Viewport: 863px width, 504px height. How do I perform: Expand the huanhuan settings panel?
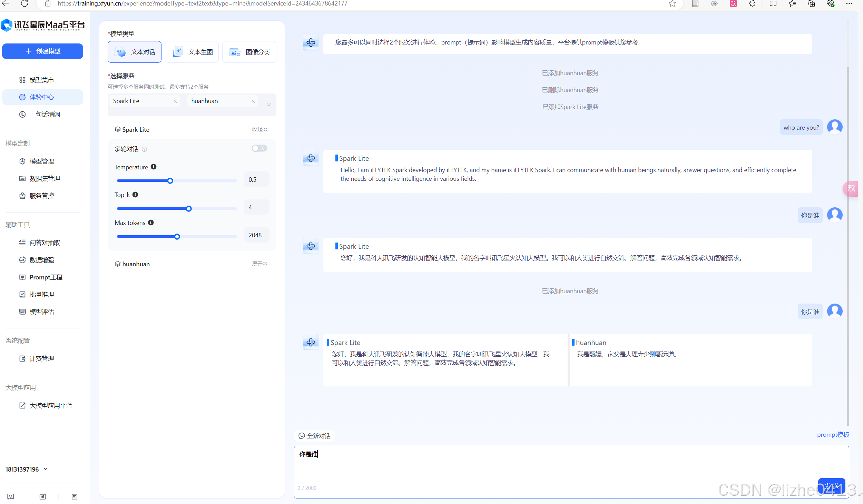(259, 264)
